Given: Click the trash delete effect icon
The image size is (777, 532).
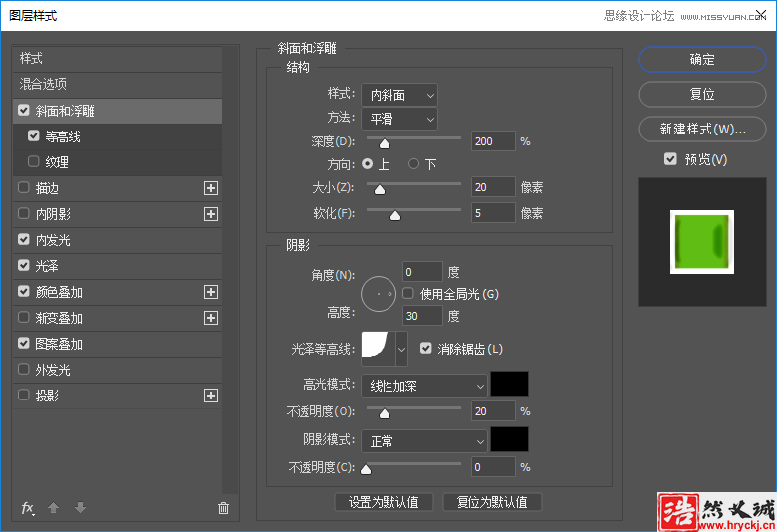Looking at the screenshot, I should 223,508.
